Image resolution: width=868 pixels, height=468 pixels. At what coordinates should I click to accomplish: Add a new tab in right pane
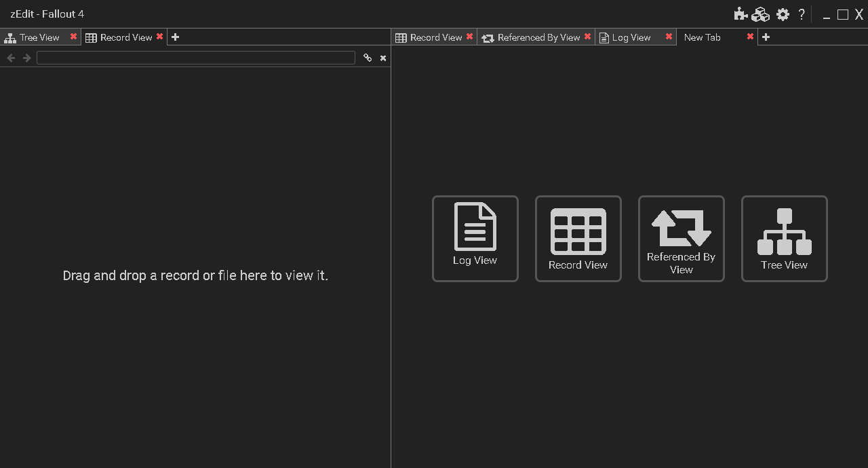[766, 37]
